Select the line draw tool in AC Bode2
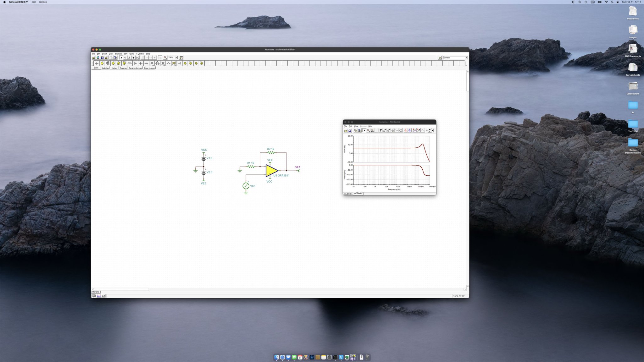644x362 pixels. [x=397, y=130]
